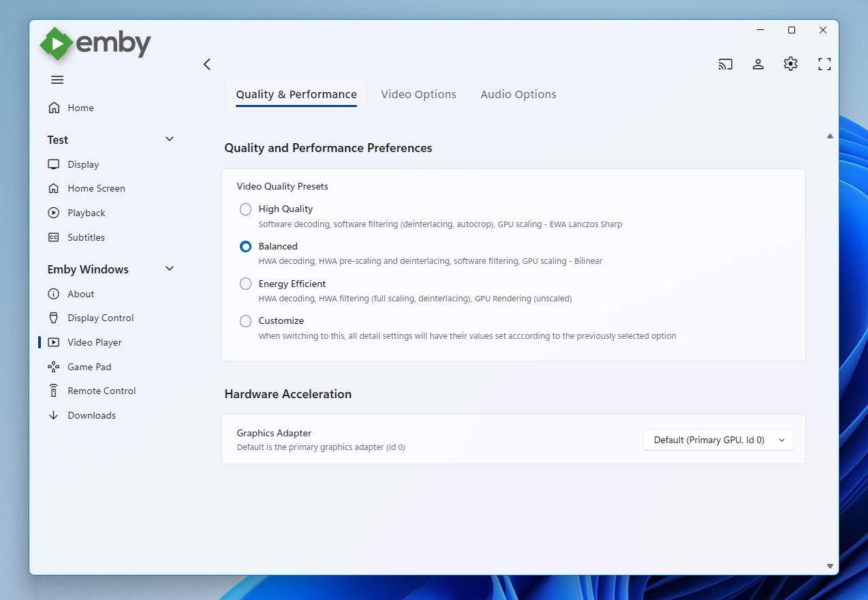
Task: Open the Video Player label in sidebar
Action: click(95, 342)
